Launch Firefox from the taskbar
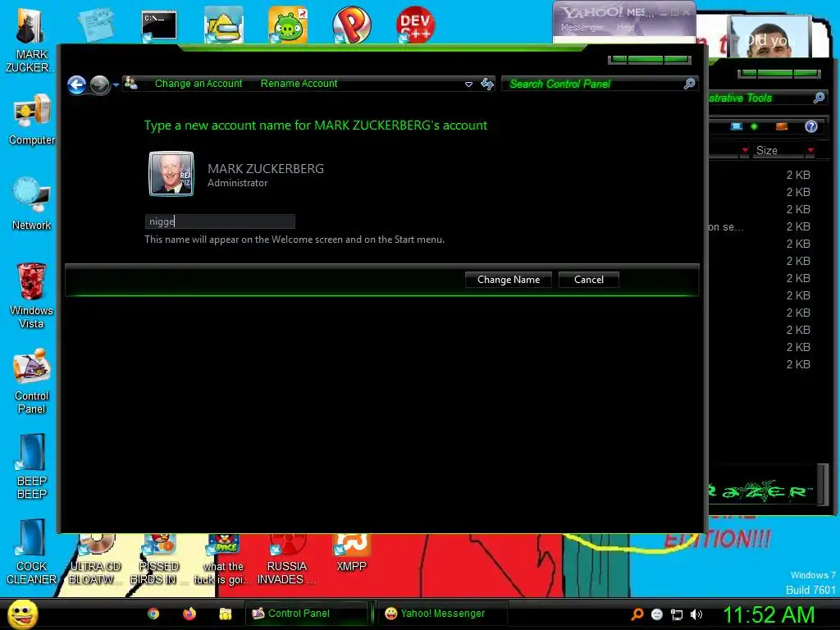Viewport: 840px width, 630px height. coord(189,614)
